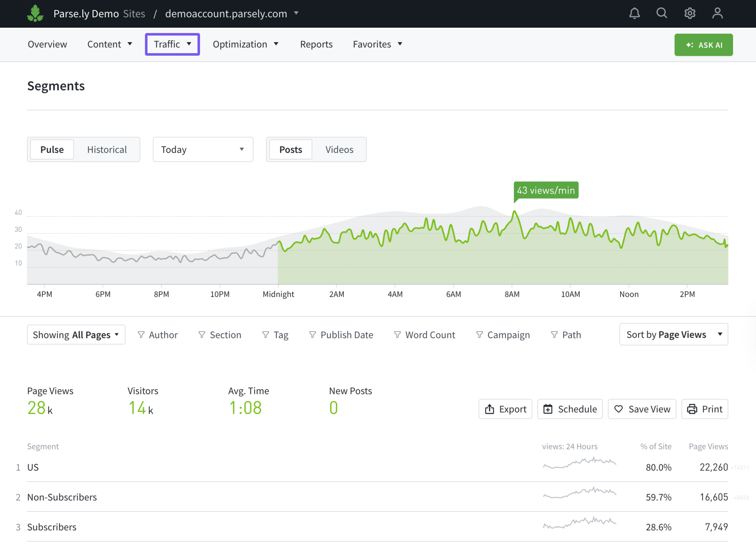Click the ASK AI button
Viewport: 756px width, 548px height.
point(703,45)
